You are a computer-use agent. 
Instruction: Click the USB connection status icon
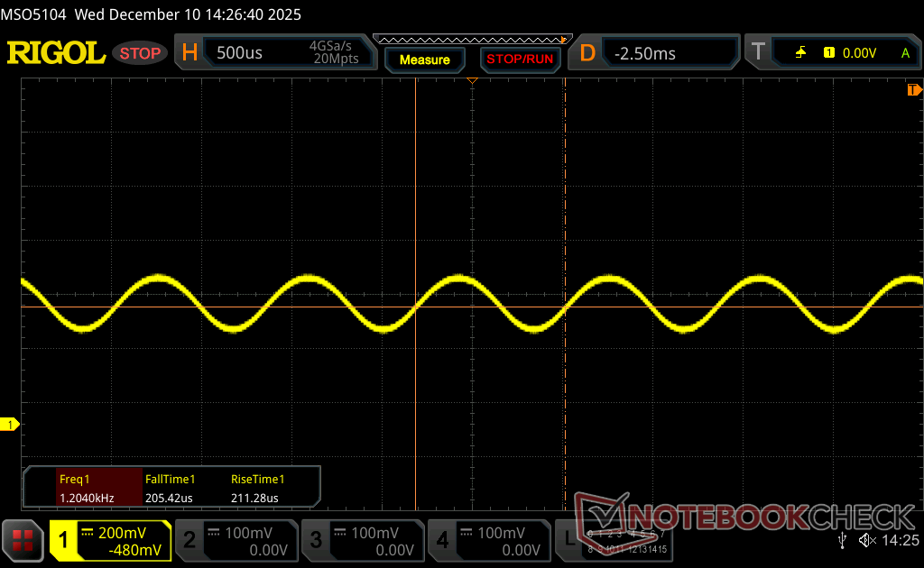coord(842,540)
